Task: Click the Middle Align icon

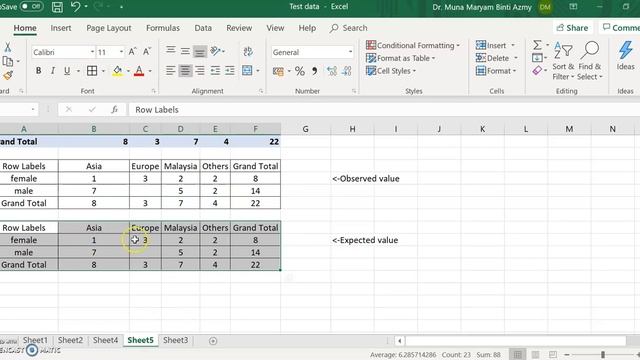Action: point(185,51)
